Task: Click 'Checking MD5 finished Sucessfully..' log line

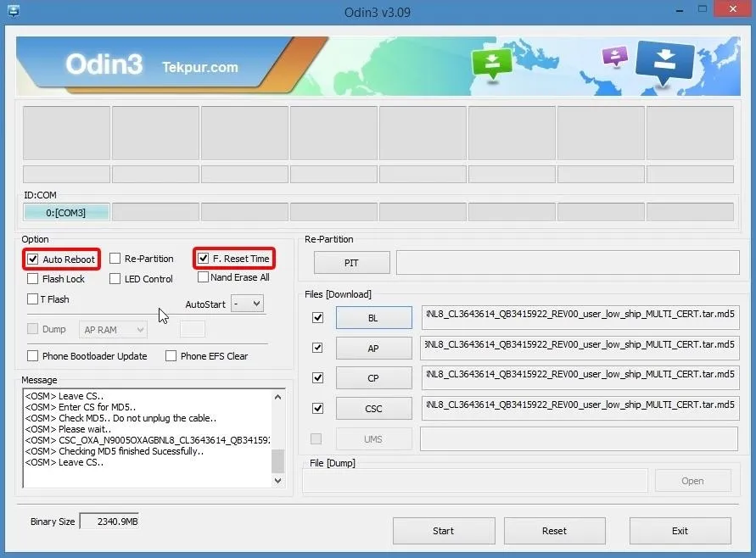Action: pyautogui.click(x=115, y=451)
